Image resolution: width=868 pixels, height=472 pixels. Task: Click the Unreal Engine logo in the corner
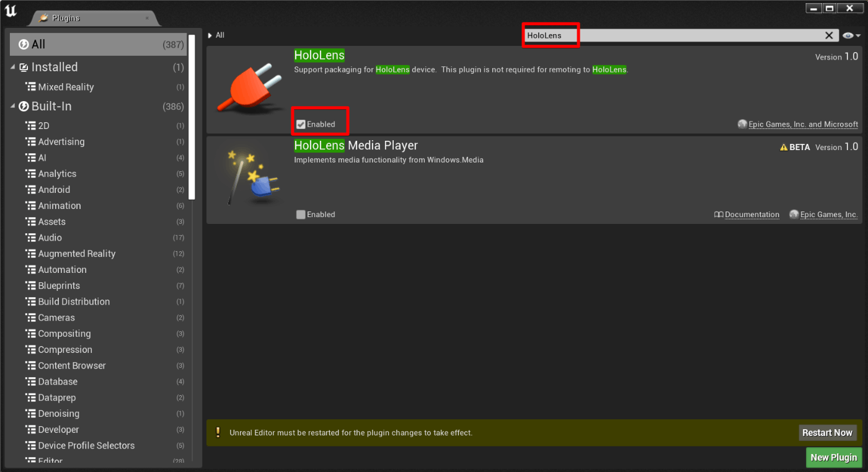pyautogui.click(x=11, y=10)
